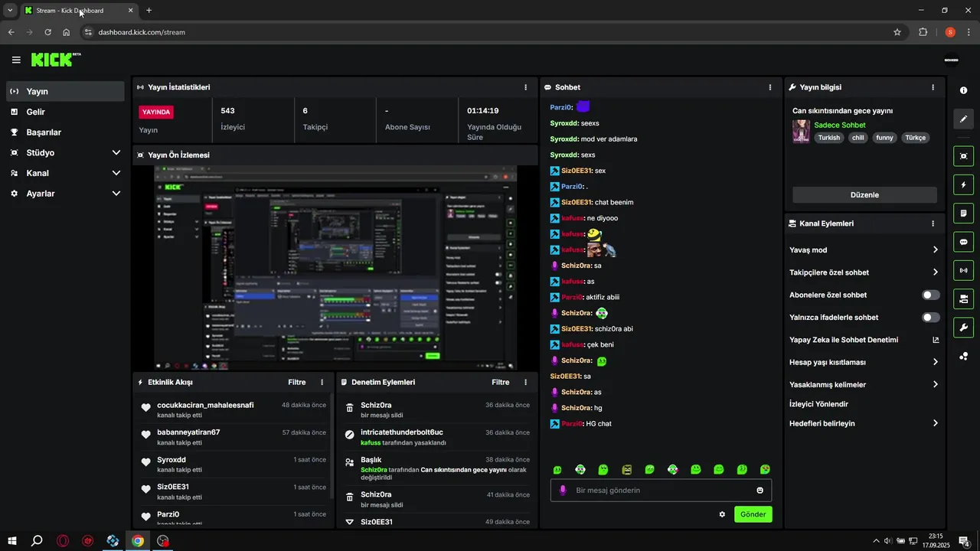Open the Kanal Eylemleri three-dot menu
This screenshot has width=980, height=551.
[x=933, y=223]
